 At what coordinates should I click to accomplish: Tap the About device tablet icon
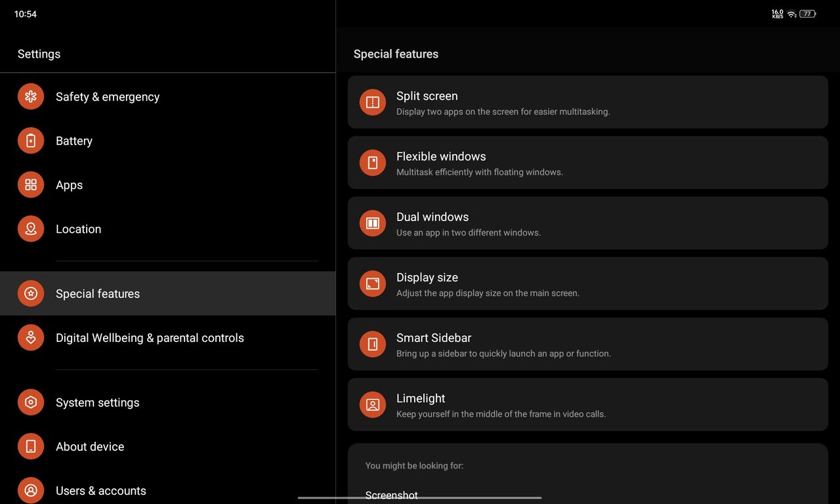pos(31,446)
